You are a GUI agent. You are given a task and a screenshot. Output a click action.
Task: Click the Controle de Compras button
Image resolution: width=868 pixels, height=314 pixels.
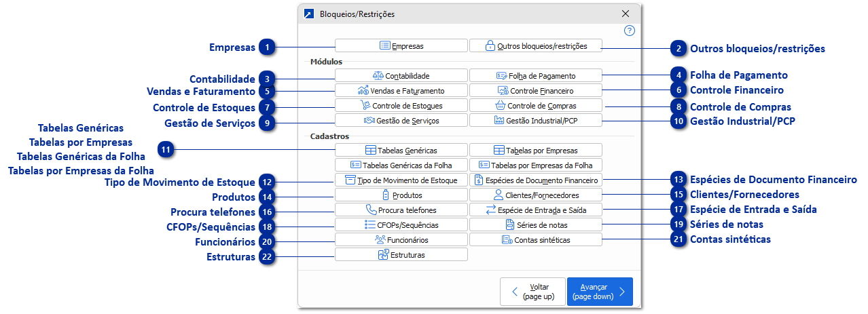coord(535,106)
